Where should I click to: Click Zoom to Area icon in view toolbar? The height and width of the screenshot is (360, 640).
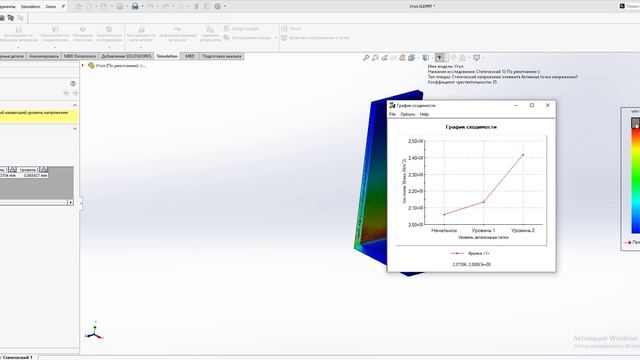coord(375,58)
